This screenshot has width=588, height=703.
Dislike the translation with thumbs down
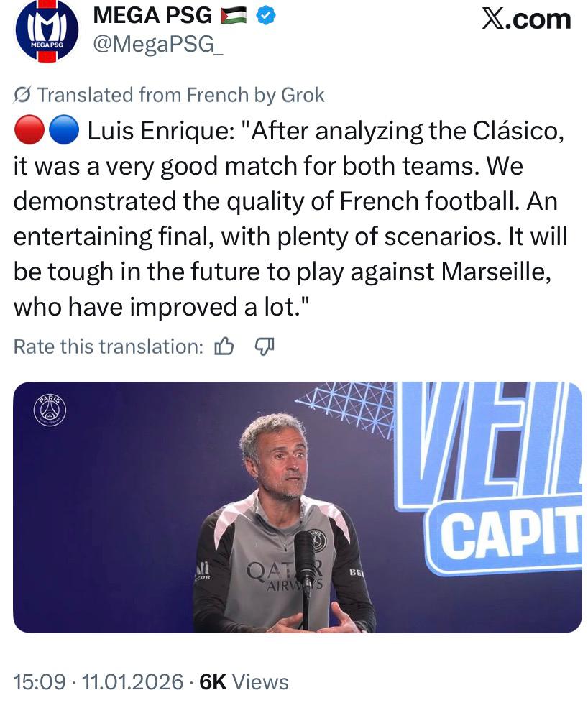click(265, 347)
